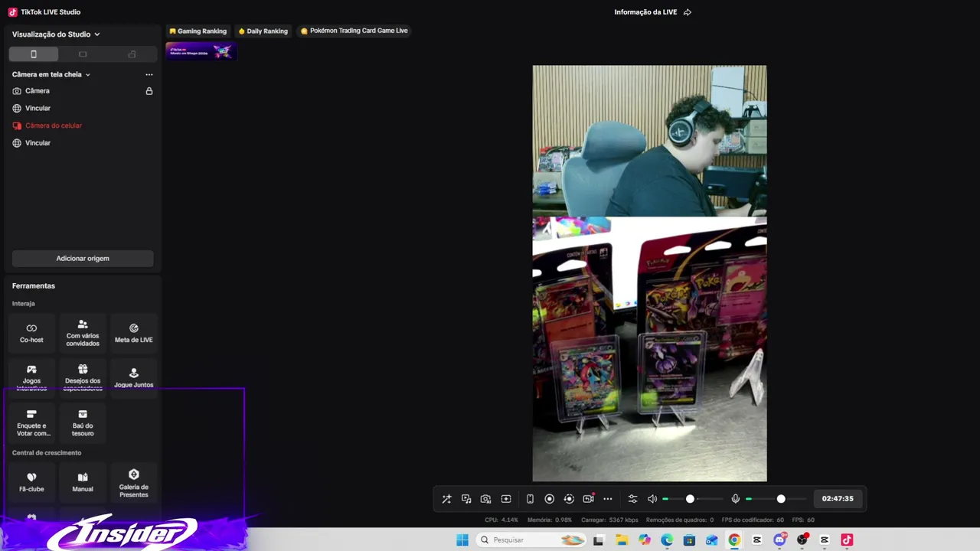Click the 02:47:35 live timer
980x551 pixels.
(x=838, y=499)
